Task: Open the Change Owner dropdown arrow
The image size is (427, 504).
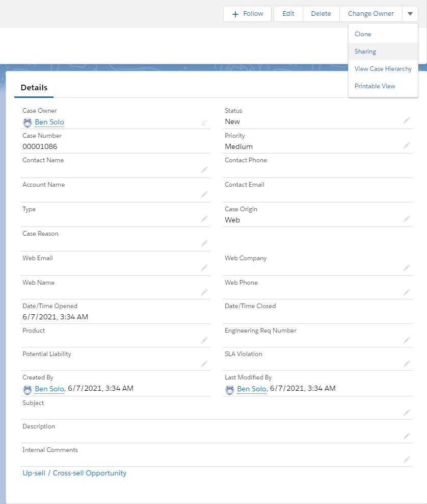Action: click(x=410, y=14)
